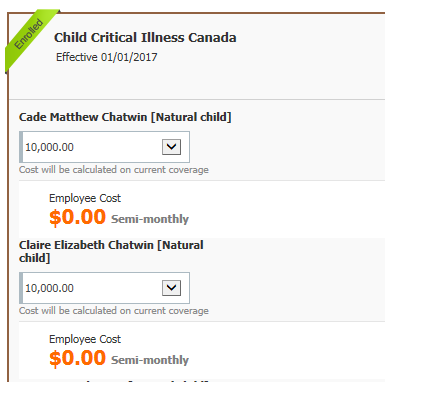Open Claire's coverage dropdown arrow button
Viewport: 435px width, 395px height.
171,288
